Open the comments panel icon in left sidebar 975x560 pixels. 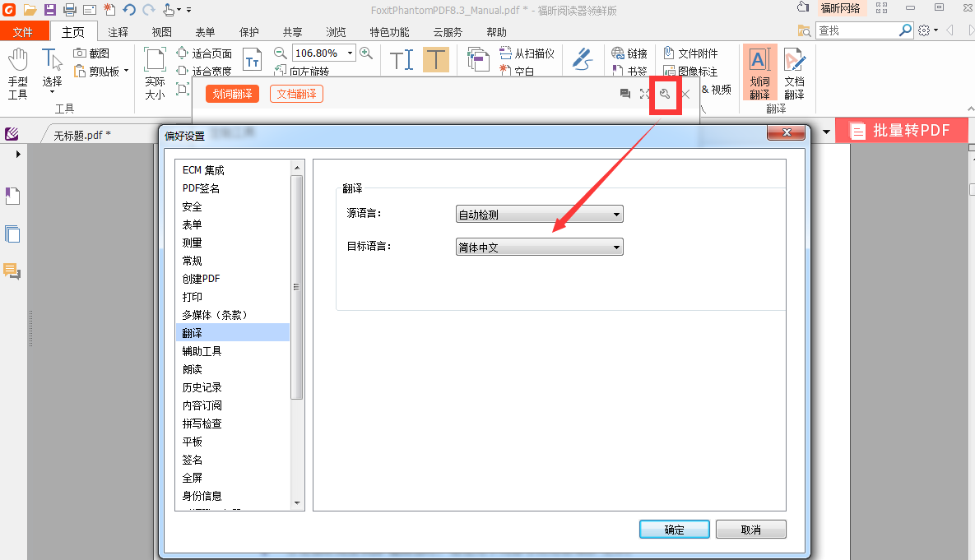click(x=12, y=271)
